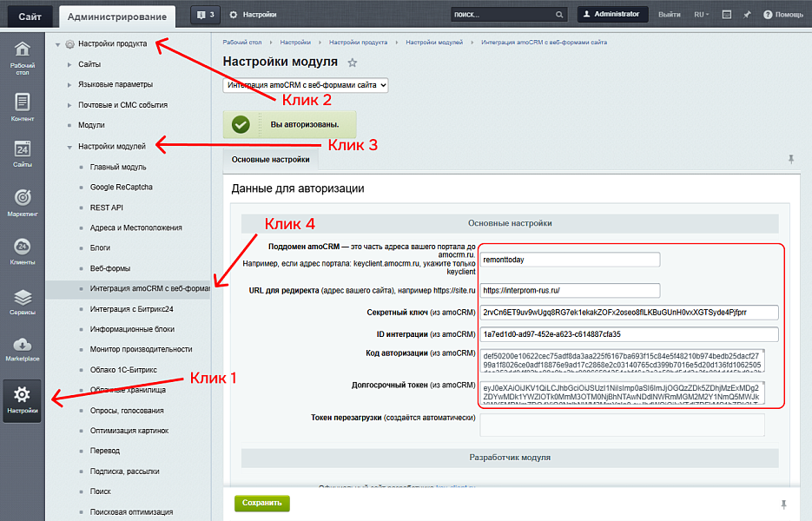Open the Маркетинг sidebar icon
This screenshot has height=521, width=812.
(x=23, y=201)
